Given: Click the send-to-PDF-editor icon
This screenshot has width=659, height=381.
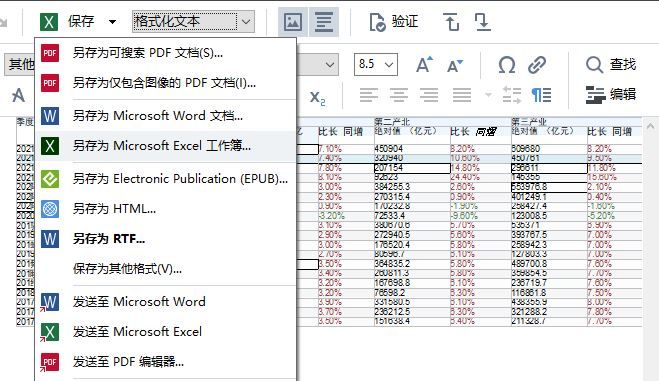Looking at the screenshot, I should coord(50,362).
